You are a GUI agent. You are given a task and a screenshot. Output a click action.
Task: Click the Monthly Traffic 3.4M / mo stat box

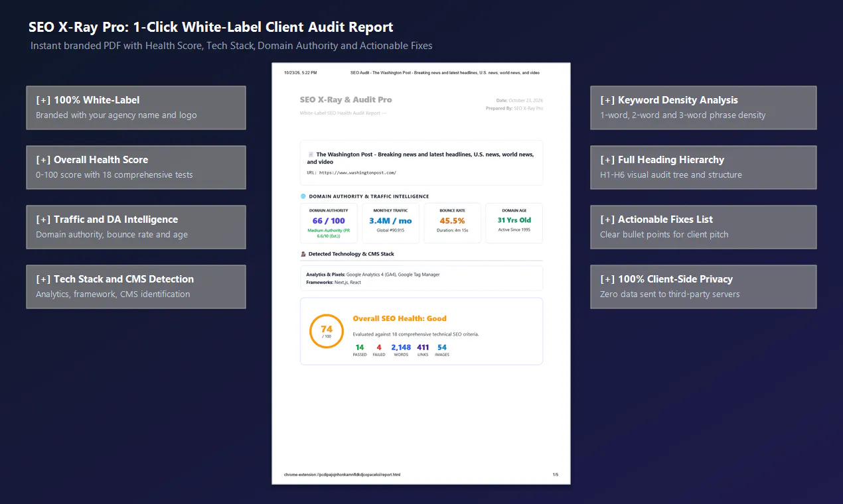pos(390,223)
